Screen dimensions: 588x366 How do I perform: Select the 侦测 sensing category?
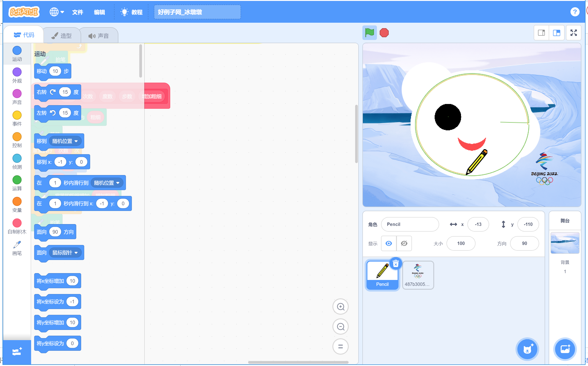pyautogui.click(x=17, y=161)
